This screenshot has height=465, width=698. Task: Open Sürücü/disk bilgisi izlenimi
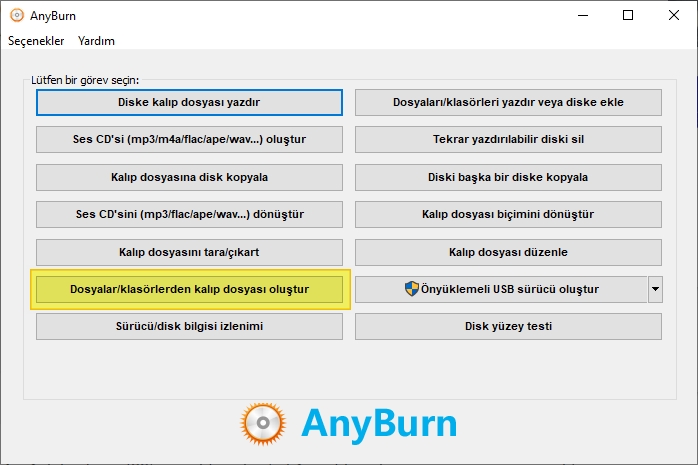tap(189, 326)
